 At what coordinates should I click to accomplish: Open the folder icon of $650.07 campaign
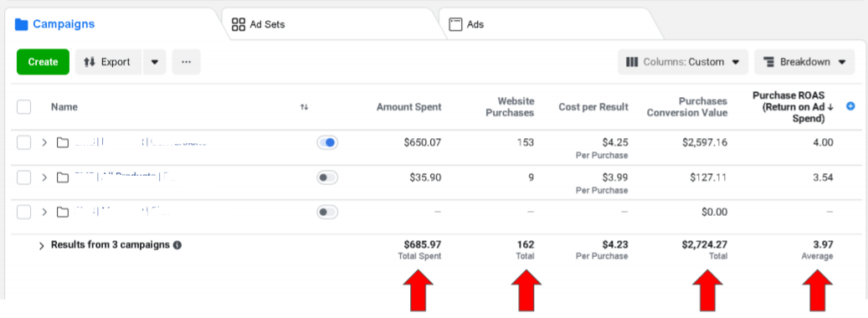click(63, 143)
